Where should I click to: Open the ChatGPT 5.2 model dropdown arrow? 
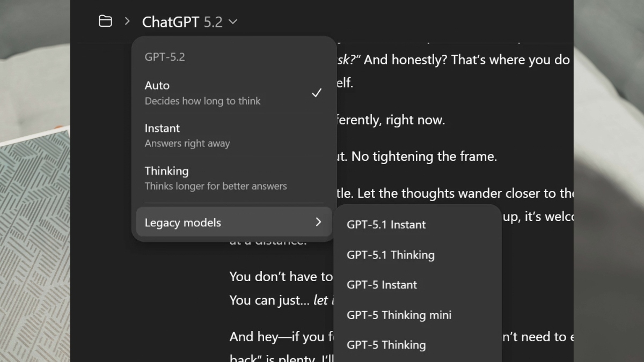click(x=233, y=22)
